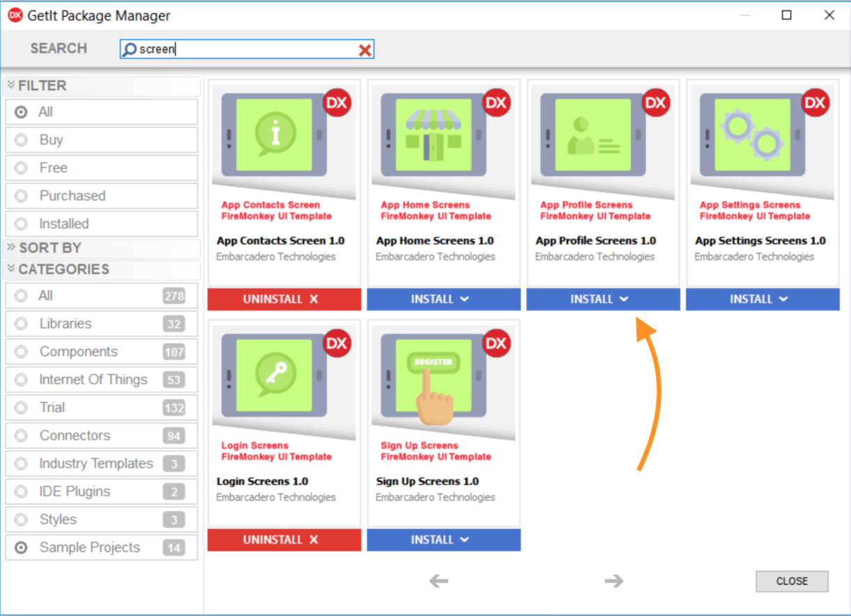Choose the Sample Projects category

[x=102, y=547]
